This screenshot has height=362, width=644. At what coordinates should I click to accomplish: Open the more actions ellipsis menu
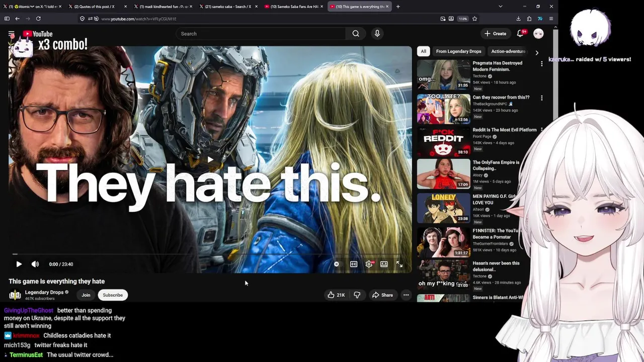(406, 295)
